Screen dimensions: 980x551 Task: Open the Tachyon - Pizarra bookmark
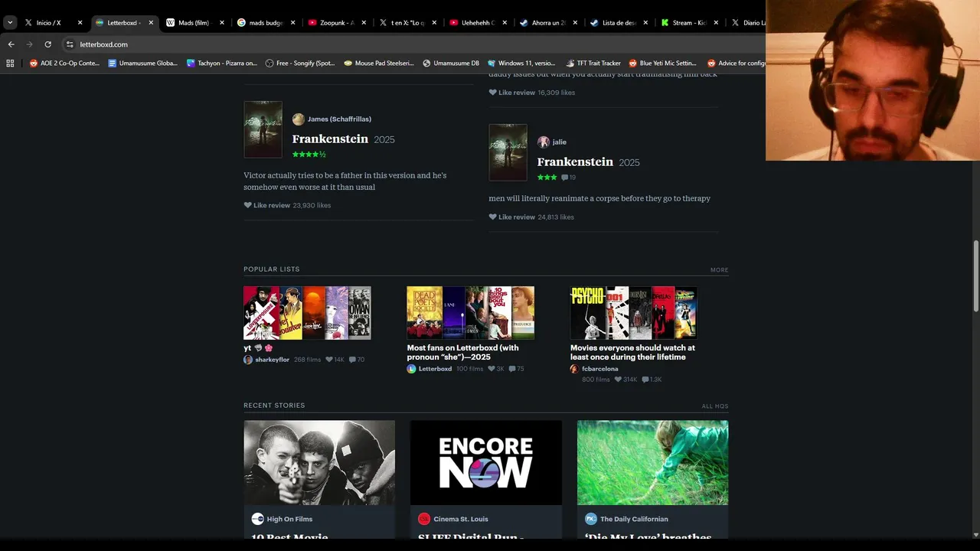[x=222, y=64]
